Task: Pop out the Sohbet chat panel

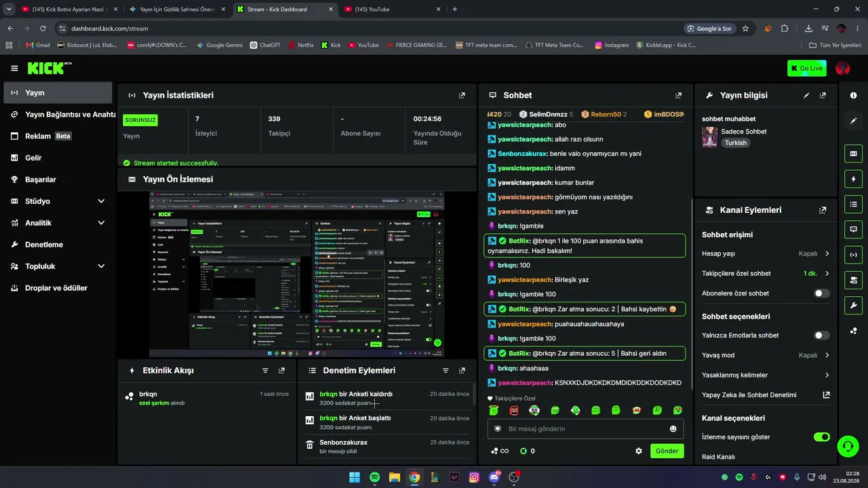Action: coord(678,96)
